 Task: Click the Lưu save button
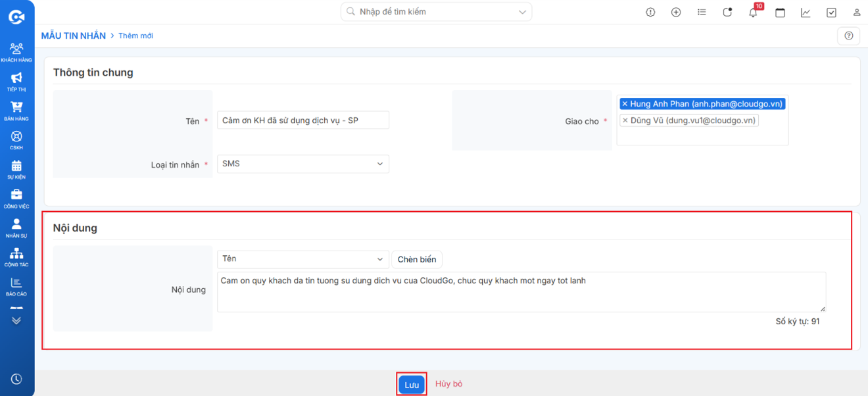[x=412, y=385]
